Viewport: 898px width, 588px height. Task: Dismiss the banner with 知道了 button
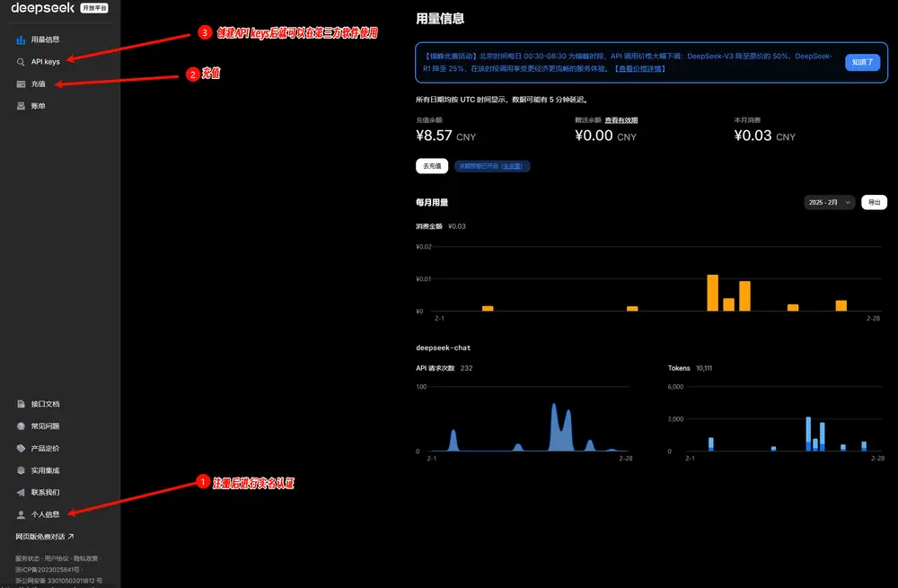pyautogui.click(x=862, y=63)
